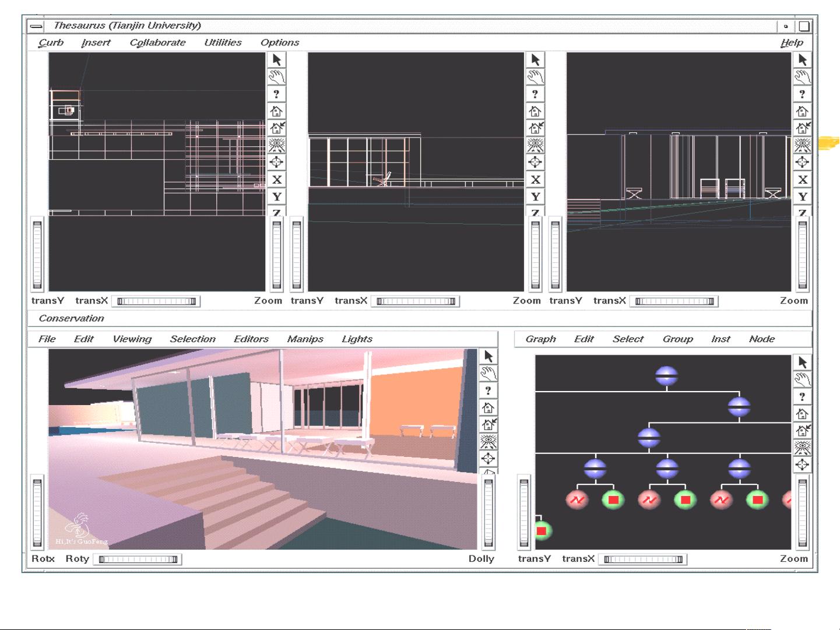
Task: Click the seek crosshair in the 3D rendered viewer
Action: click(x=488, y=459)
